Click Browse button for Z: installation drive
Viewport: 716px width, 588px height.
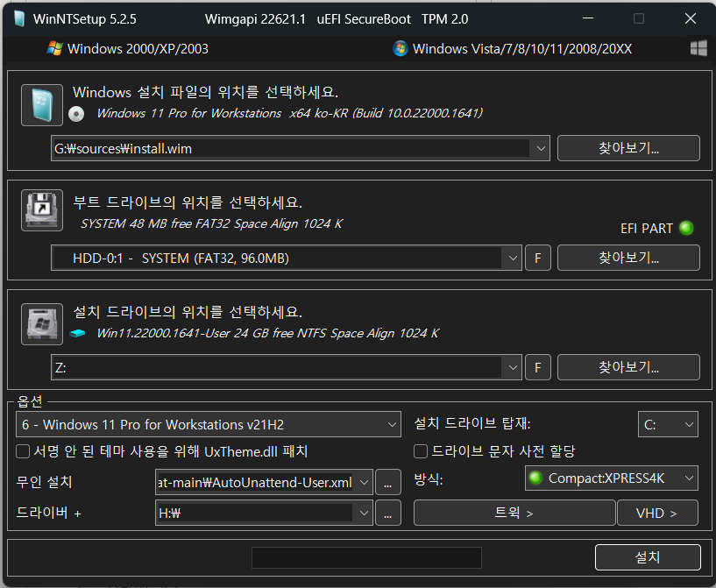628,367
